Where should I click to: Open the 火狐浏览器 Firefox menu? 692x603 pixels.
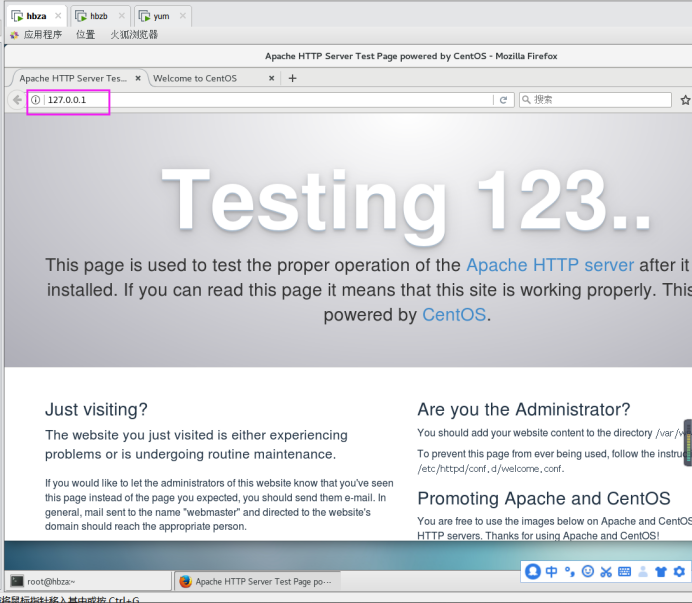click(134, 34)
